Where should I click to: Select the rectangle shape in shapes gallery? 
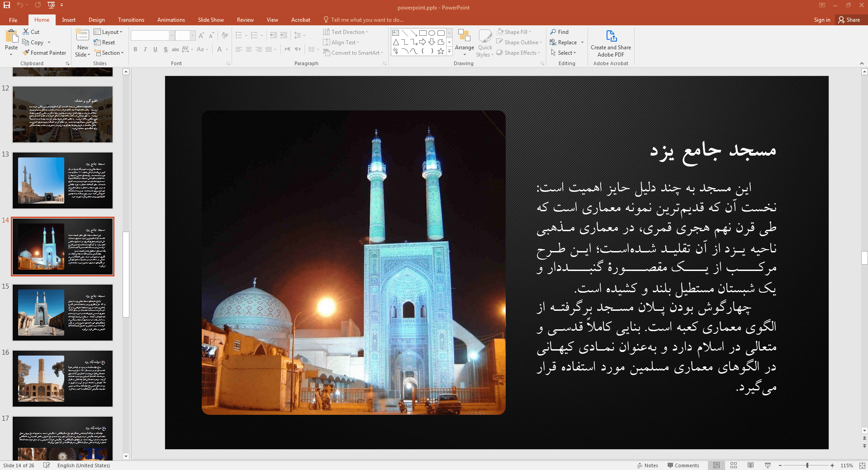coord(422,33)
